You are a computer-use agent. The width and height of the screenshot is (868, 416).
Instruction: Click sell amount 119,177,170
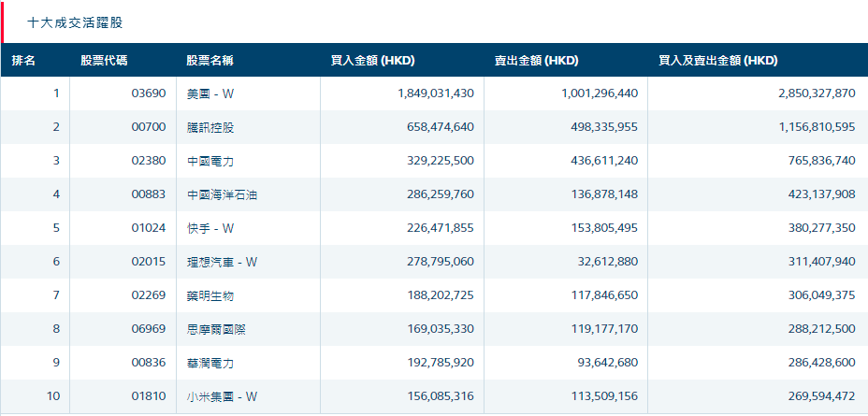604,329
